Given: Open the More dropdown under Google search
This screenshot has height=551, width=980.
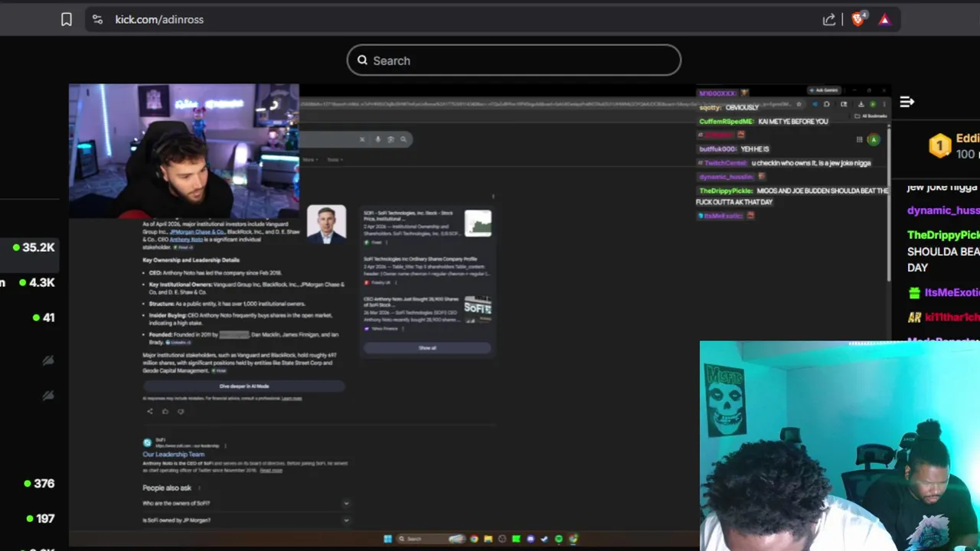Looking at the screenshot, I should (309, 160).
